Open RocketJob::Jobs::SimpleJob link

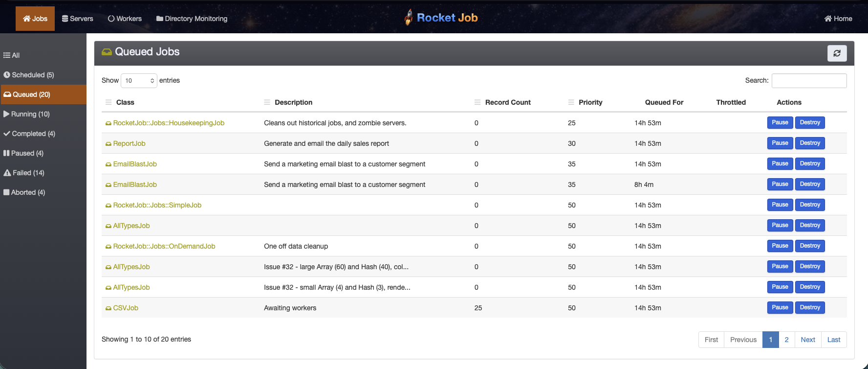tap(157, 205)
